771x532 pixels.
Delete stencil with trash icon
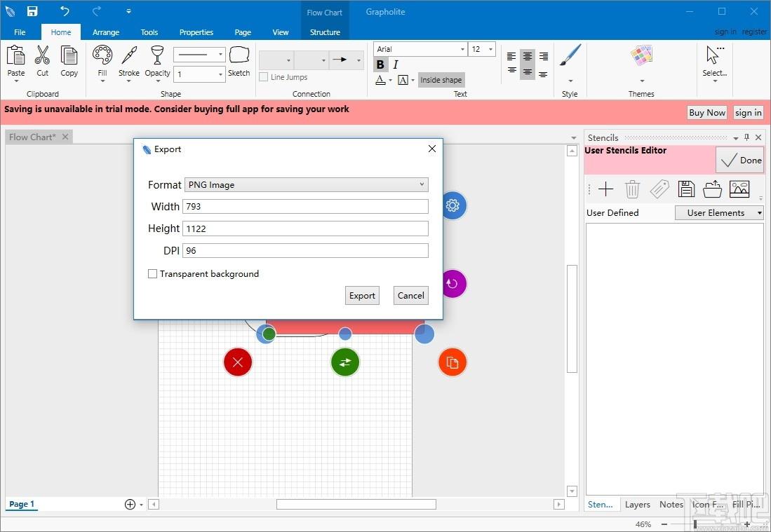click(x=632, y=189)
